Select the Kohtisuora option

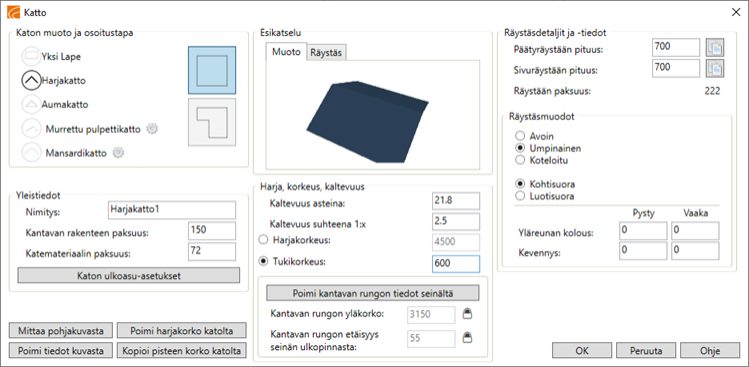coord(521,184)
